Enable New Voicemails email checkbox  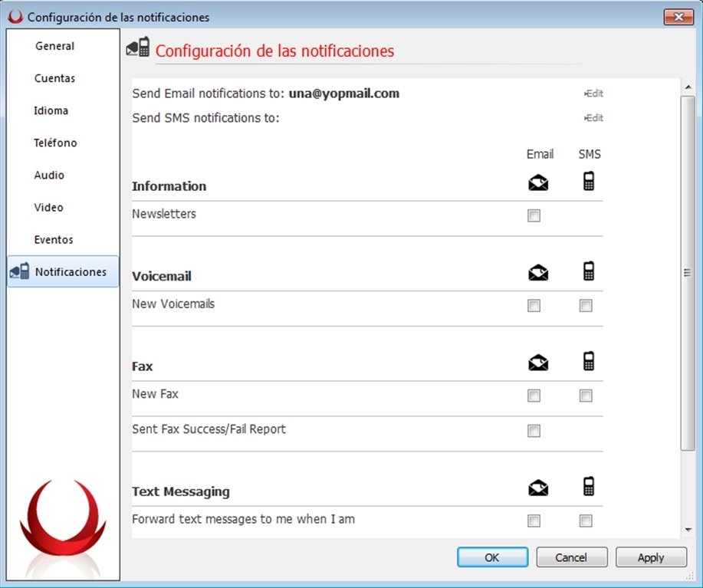534,306
